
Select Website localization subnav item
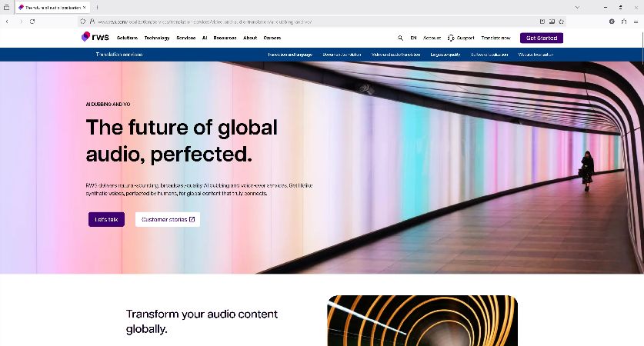click(x=536, y=54)
